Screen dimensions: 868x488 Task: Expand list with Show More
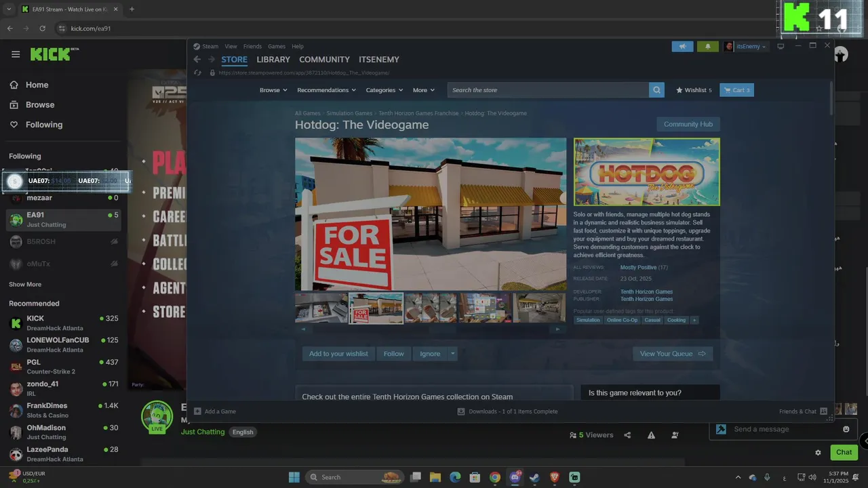(25, 285)
